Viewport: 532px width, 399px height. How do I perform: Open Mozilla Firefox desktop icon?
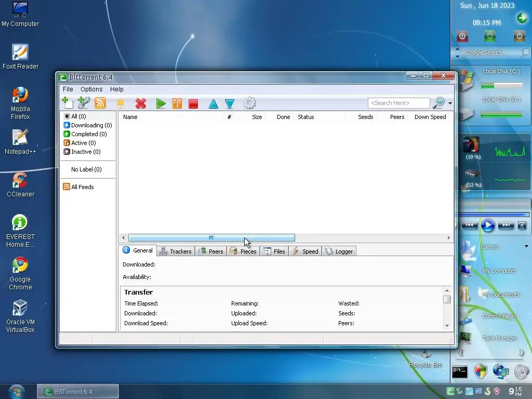(20, 103)
